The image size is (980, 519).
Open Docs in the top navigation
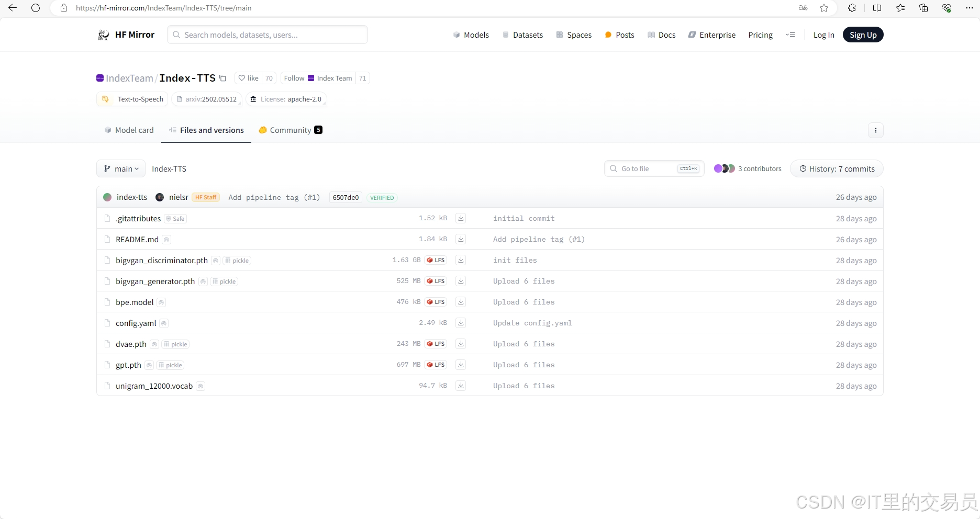(x=662, y=35)
